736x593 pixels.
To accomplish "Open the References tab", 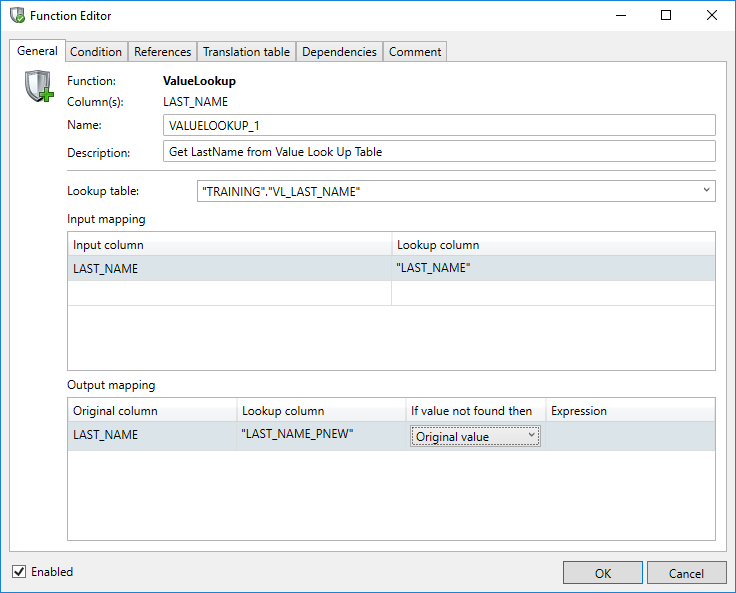I will tap(162, 52).
